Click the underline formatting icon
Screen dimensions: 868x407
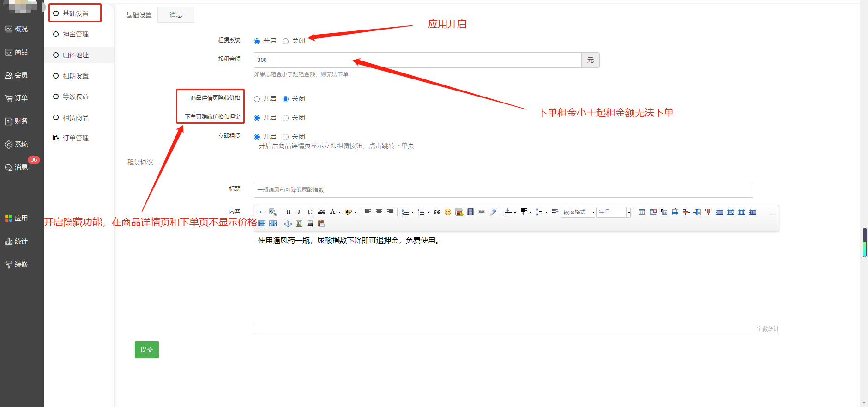point(310,212)
